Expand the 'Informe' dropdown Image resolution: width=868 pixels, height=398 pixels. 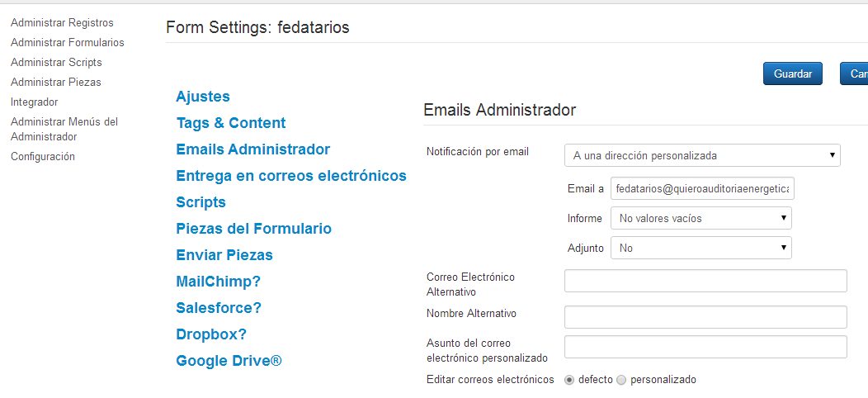click(701, 218)
